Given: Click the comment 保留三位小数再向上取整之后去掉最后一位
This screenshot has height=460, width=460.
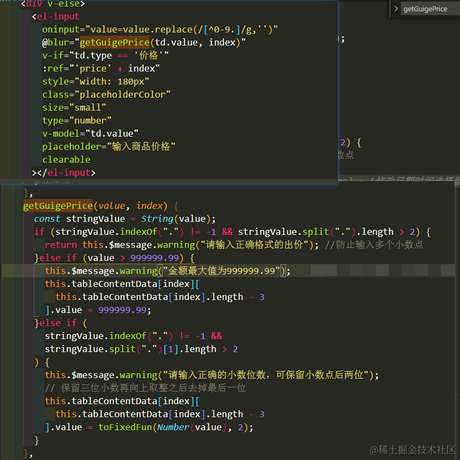Looking at the screenshot, I should [146, 388].
